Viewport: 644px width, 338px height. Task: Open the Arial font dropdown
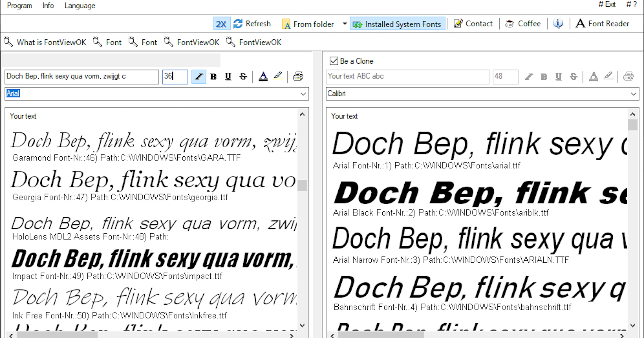pyautogui.click(x=303, y=94)
